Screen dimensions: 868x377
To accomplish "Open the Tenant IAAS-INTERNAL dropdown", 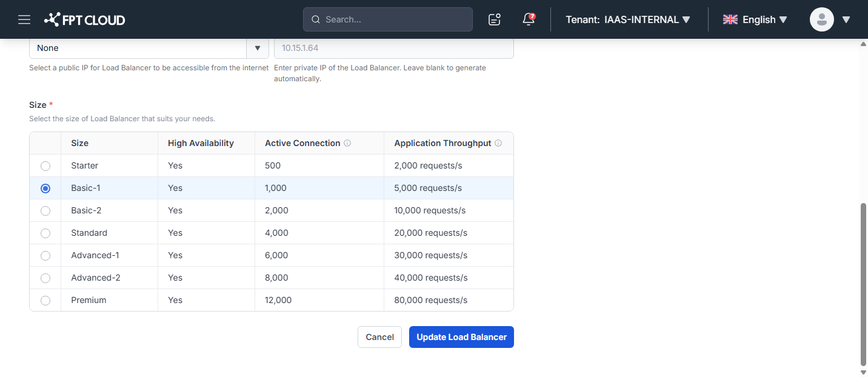I will pos(628,19).
